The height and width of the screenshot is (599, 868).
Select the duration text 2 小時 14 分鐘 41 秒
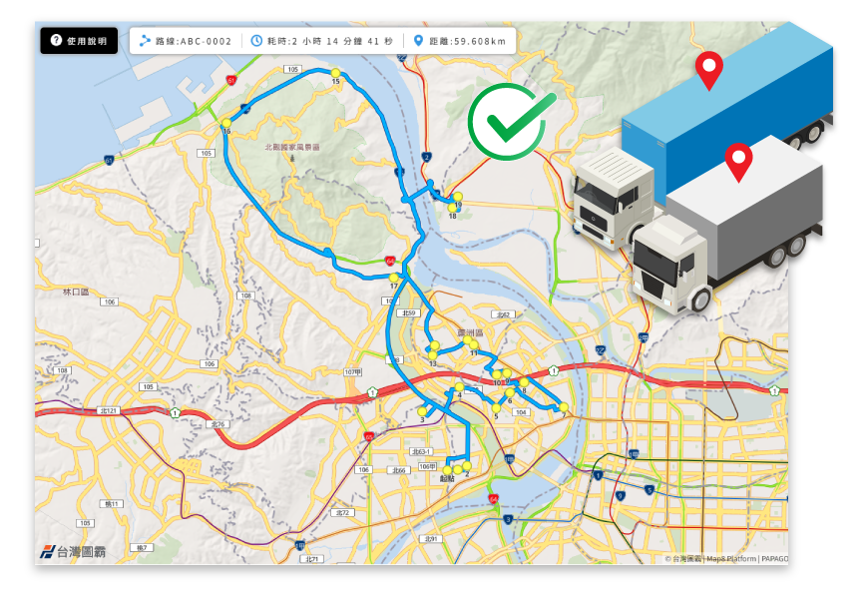[x=342, y=41]
